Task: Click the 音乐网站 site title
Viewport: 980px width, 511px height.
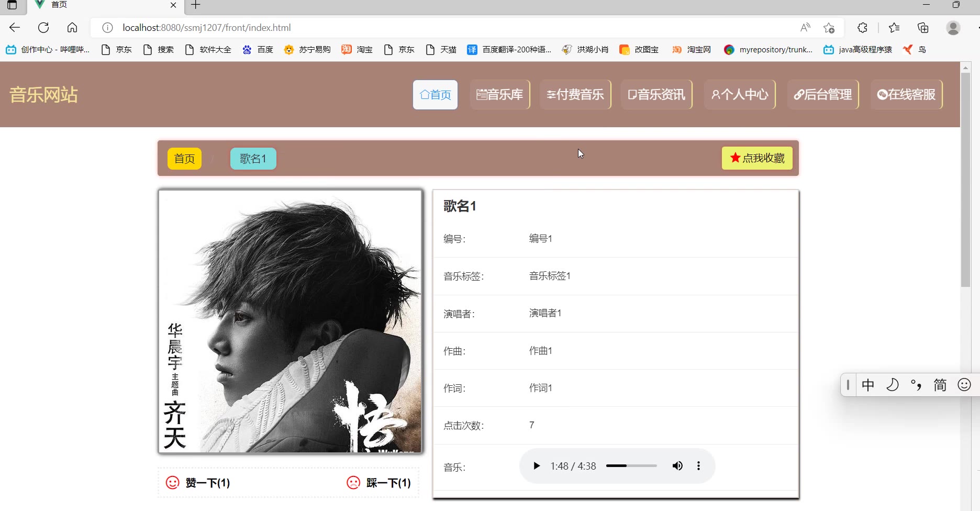Action: pyautogui.click(x=43, y=95)
